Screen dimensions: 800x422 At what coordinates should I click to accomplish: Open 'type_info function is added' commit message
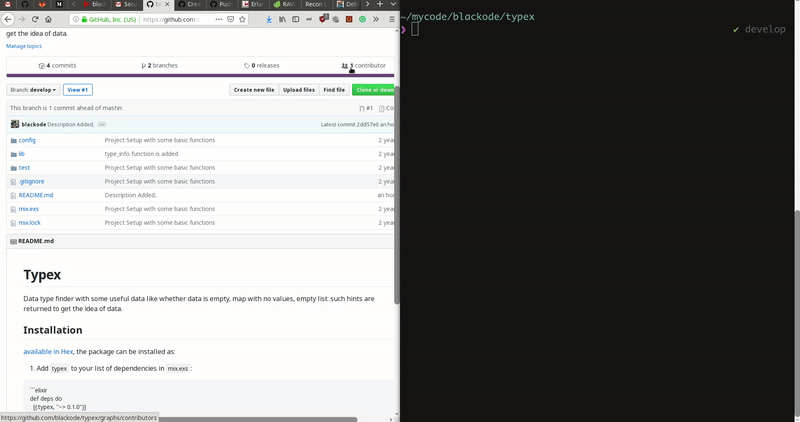coord(141,154)
